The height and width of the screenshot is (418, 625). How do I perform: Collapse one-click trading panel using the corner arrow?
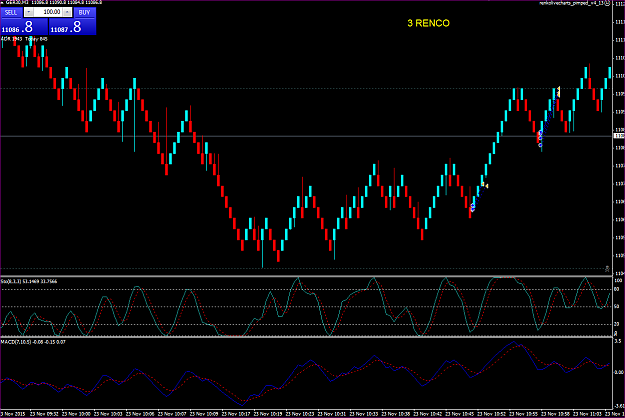[x=2, y=2]
